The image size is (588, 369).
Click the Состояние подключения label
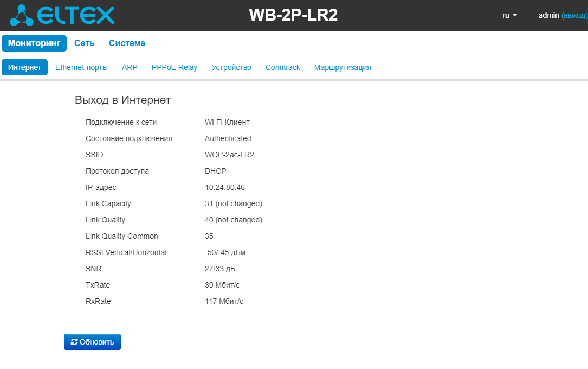coord(129,138)
